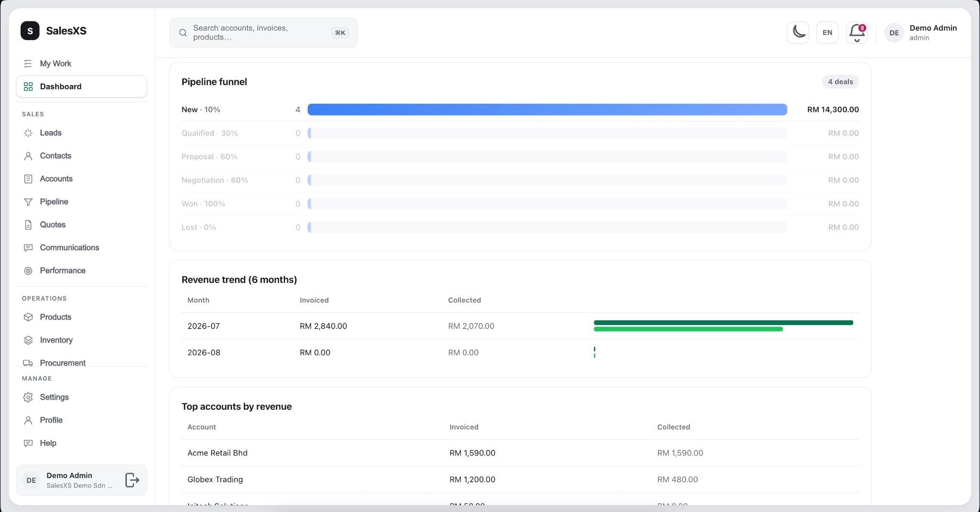This screenshot has width=980, height=512.
Task: Click RM 2,840.00 invoiced amount
Action: point(323,326)
